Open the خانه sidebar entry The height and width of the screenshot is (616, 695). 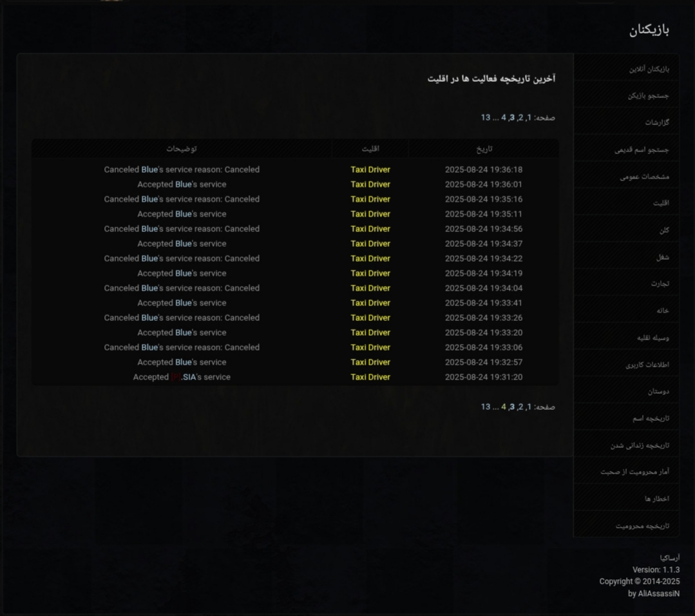coord(626,311)
